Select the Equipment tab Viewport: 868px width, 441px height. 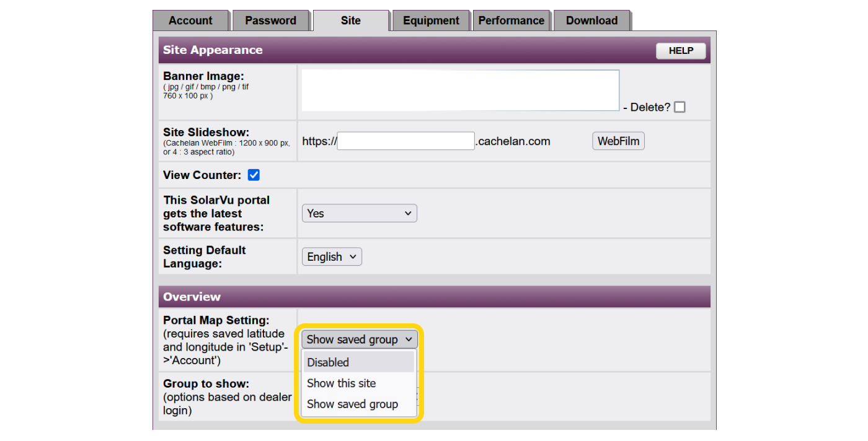430,20
